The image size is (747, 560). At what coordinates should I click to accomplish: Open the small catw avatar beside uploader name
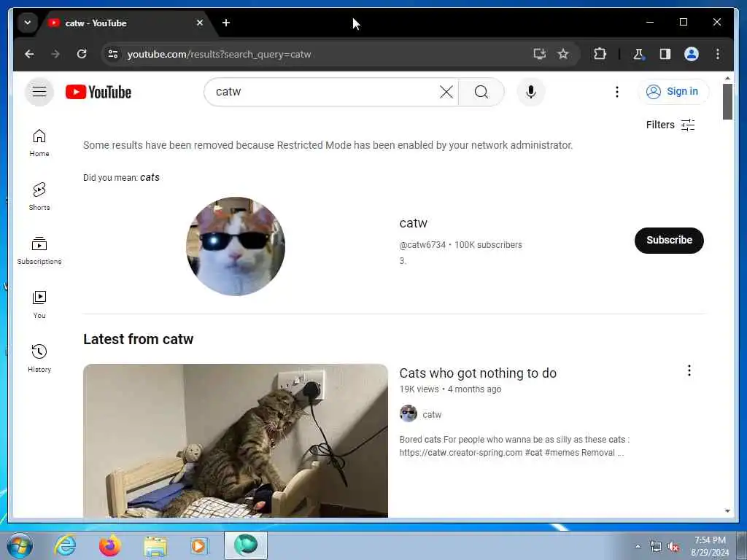click(x=409, y=413)
